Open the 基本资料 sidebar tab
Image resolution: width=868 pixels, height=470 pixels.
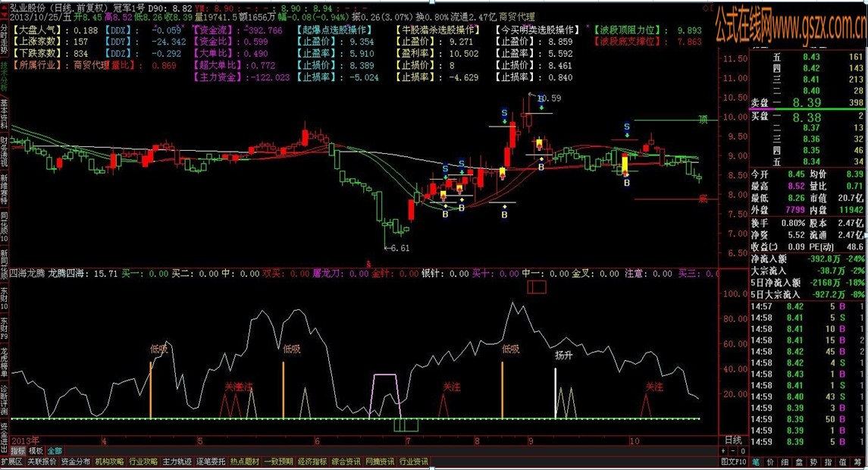tap(4, 114)
